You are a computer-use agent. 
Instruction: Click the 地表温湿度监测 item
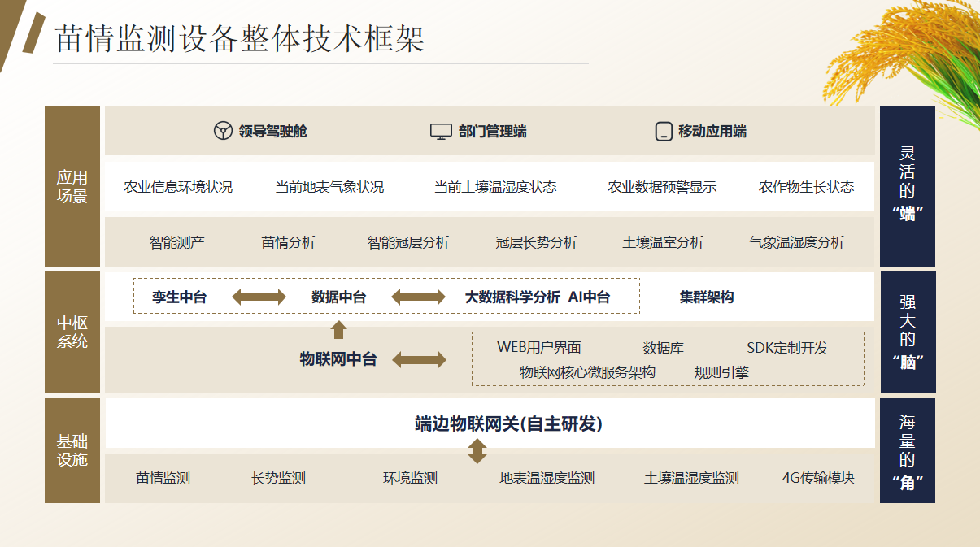pyautogui.click(x=547, y=478)
